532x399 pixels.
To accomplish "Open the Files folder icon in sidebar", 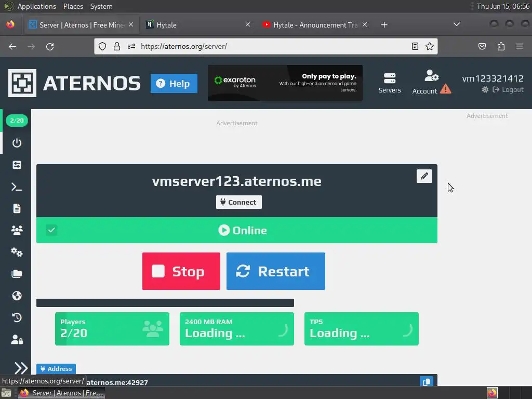I will pos(17,274).
